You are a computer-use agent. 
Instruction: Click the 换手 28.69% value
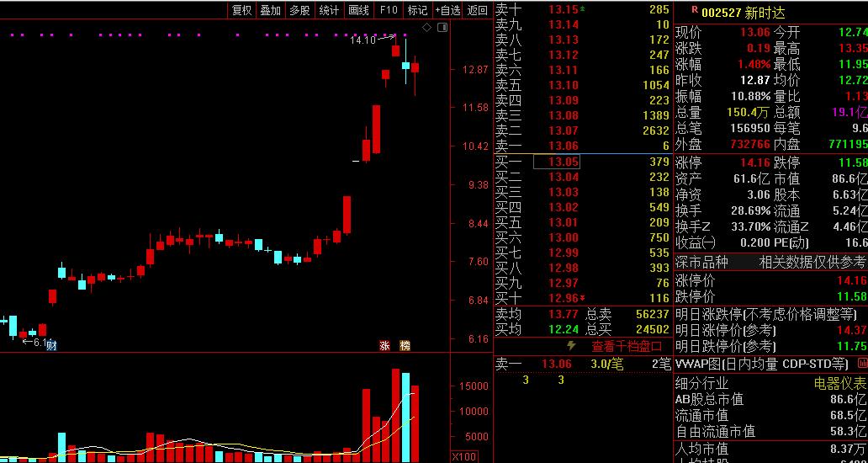(x=750, y=211)
